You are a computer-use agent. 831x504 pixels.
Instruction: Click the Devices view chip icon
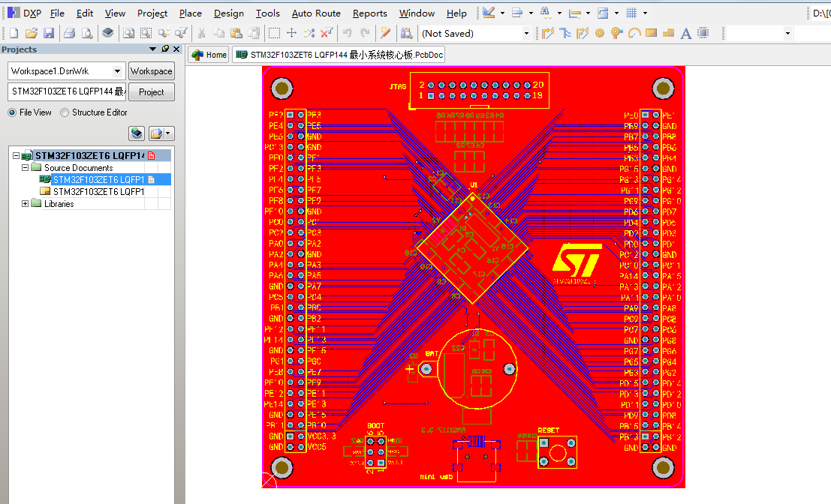pos(107,33)
